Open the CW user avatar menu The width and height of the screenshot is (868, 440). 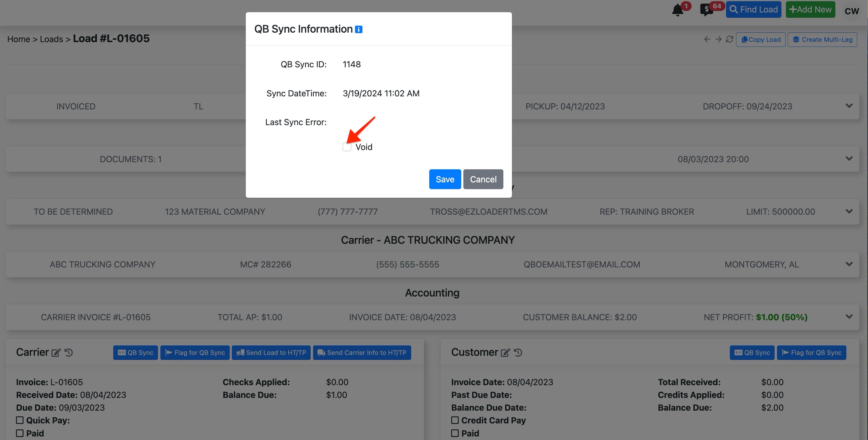point(851,11)
